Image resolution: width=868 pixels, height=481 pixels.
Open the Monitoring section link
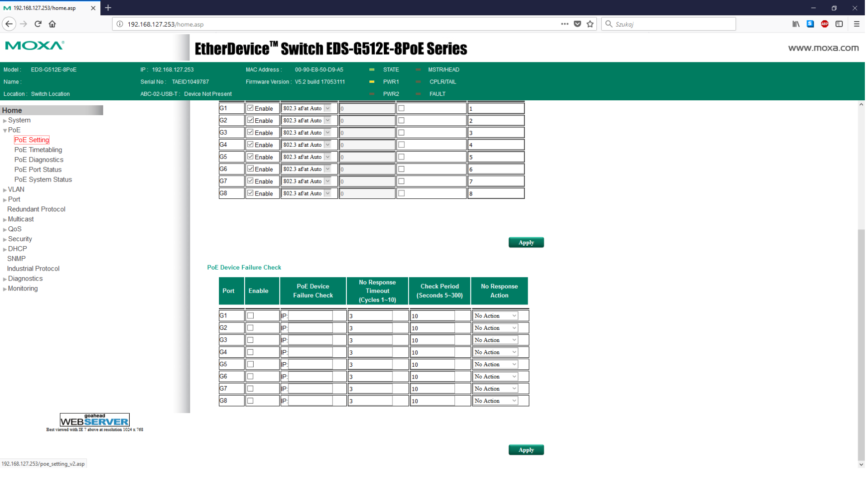tap(23, 289)
